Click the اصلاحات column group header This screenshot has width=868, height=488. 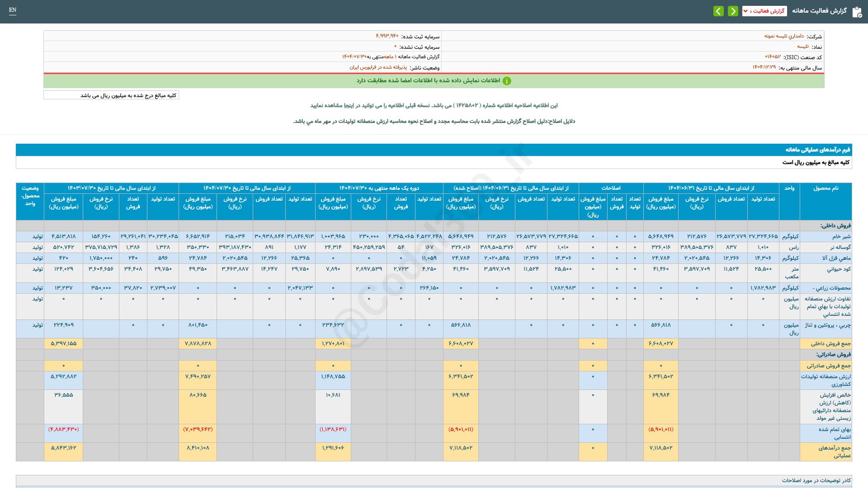tap(611, 188)
